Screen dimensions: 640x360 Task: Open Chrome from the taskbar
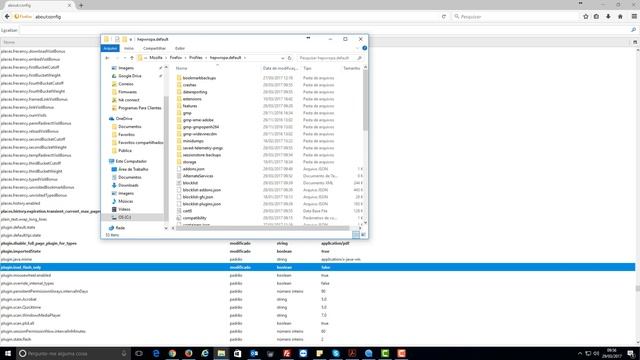172,353
